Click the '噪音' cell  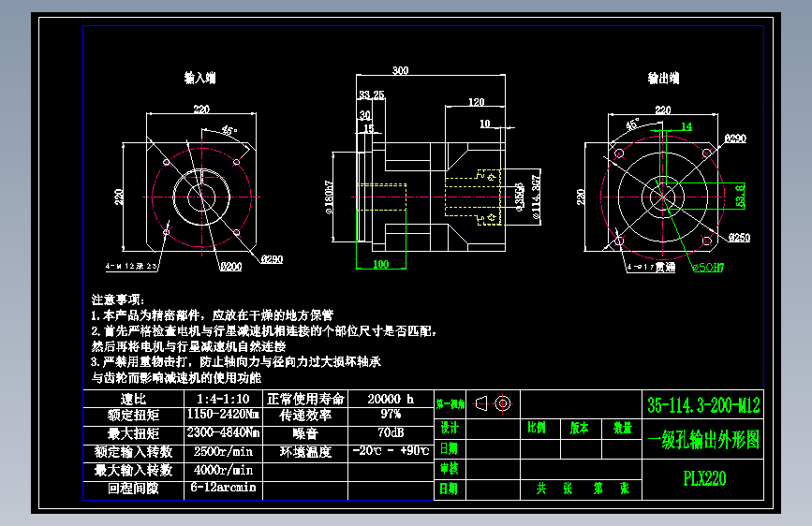305,434
